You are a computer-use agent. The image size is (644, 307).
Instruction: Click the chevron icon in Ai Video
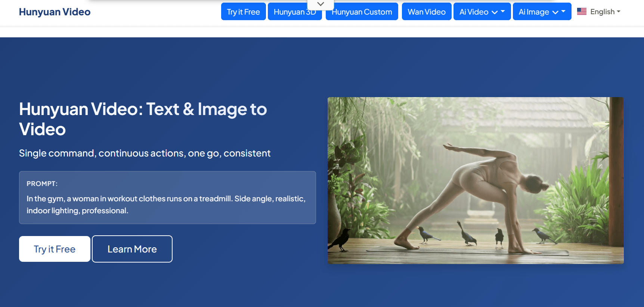495,12
